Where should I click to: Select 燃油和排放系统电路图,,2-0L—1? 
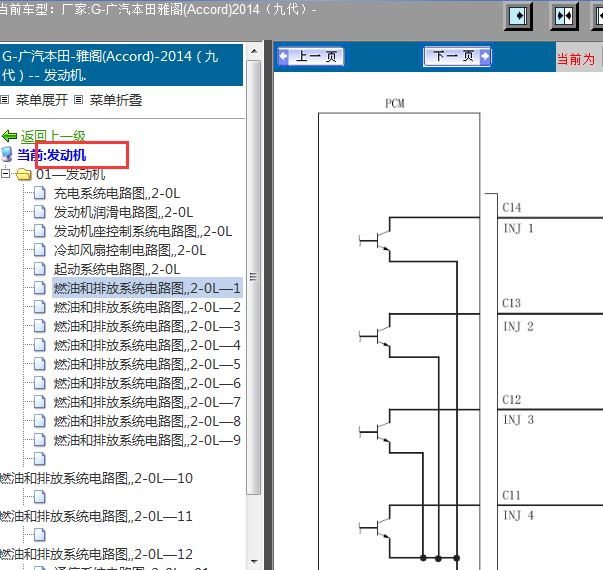[147, 288]
